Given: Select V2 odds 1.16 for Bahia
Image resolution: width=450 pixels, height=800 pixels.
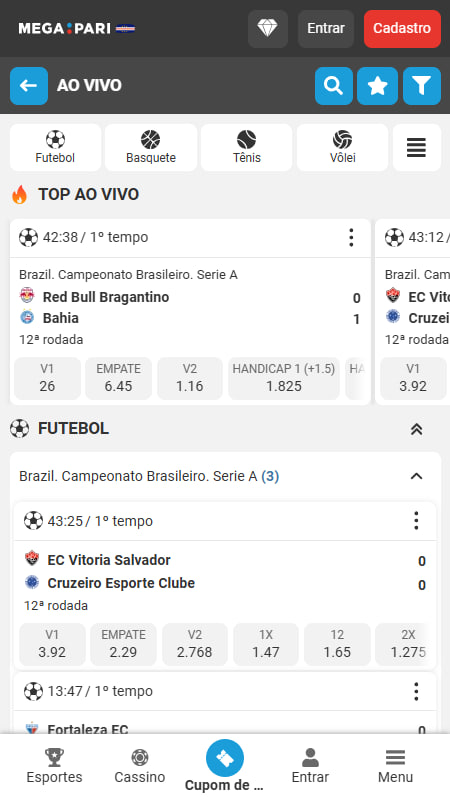Looking at the screenshot, I should (190, 378).
